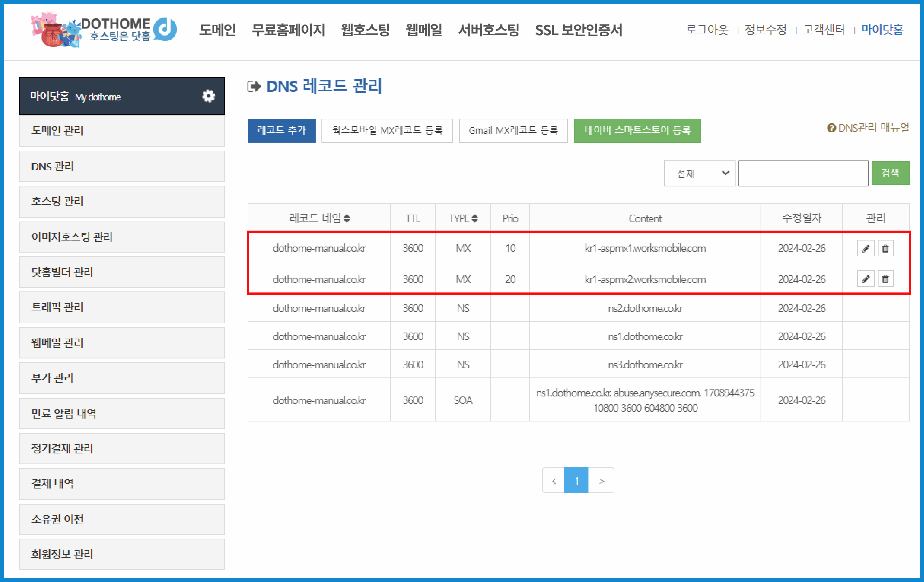Viewport: 924px width, 582px height.
Task: Click 네이버 스마트스토어 등록 button
Action: point(637,131)
